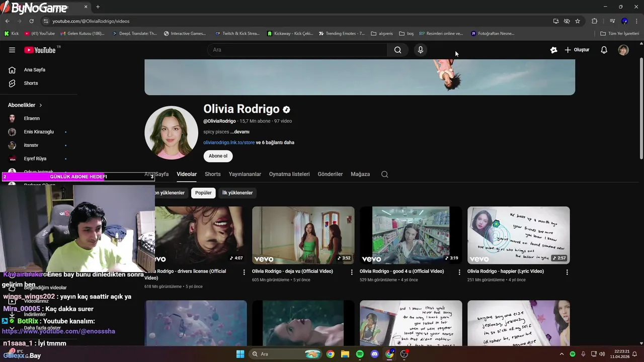Open the deja vu video thumbnail

click(303, 235)
